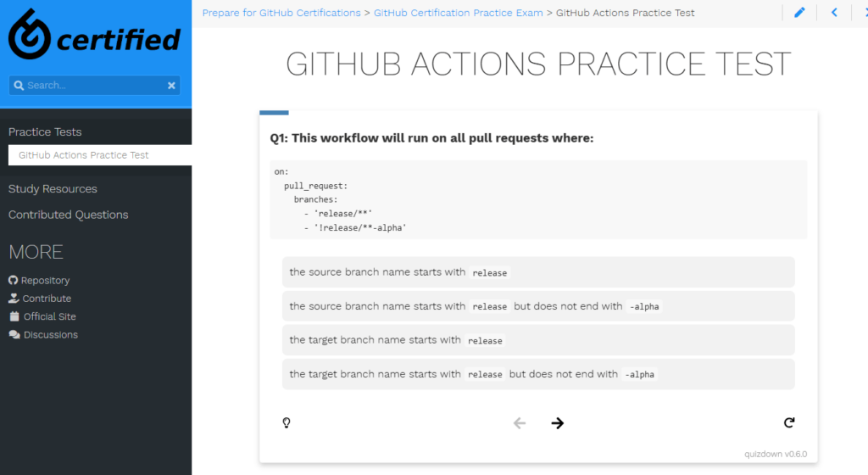Open Study Resources in the sidebar

click(x=53, y=189)
